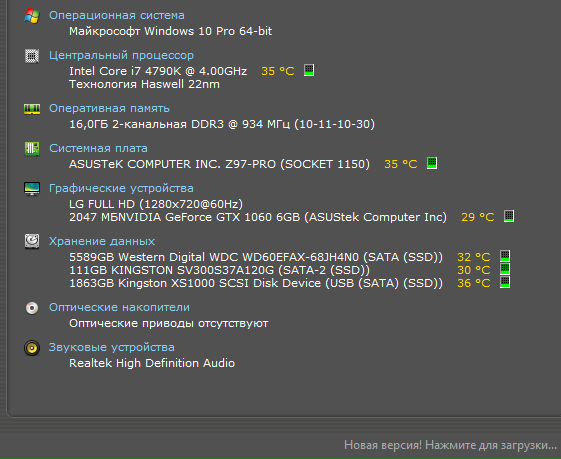
Task: Click the motherboard temperature indicator icon
Action: click(432, 163)
